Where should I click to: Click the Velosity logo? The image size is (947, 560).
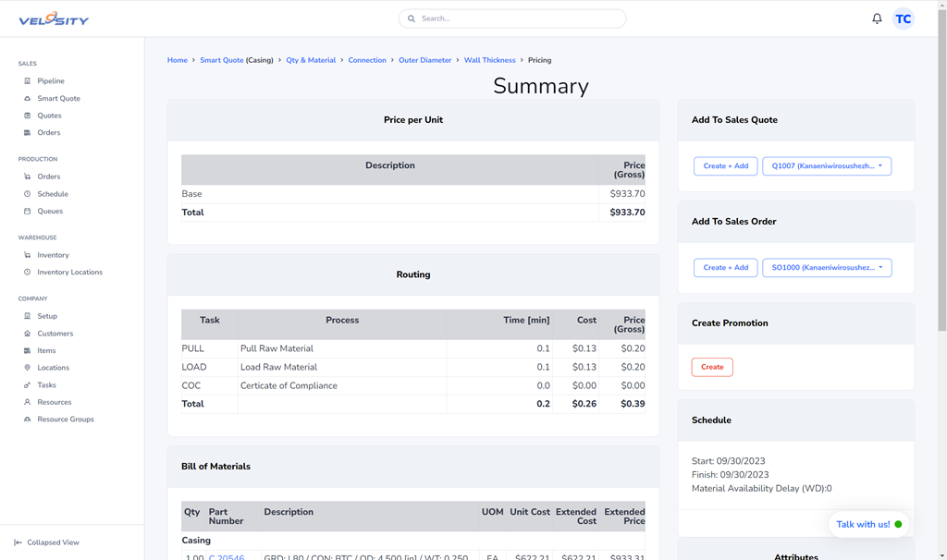coord(54,19)
